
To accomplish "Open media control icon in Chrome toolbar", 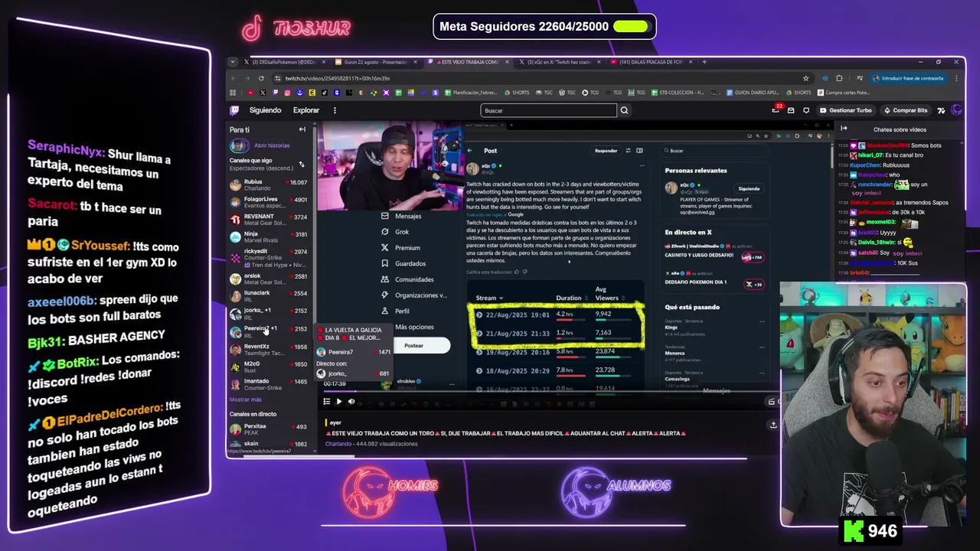I will [860, 78].
